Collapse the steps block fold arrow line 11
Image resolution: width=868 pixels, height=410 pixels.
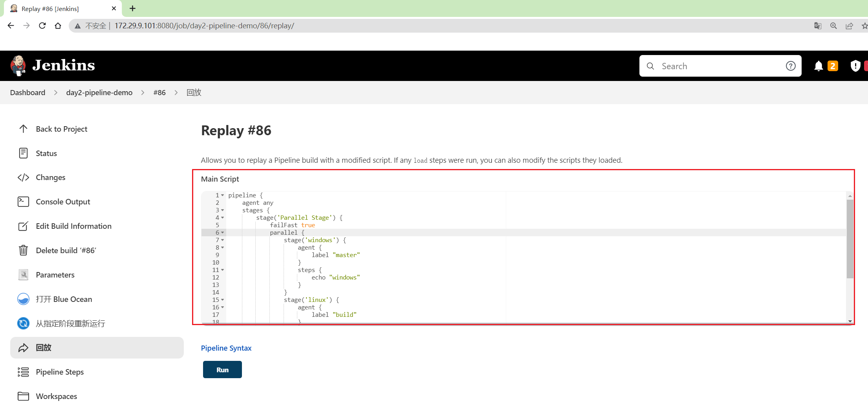click(x=223, y=270)
